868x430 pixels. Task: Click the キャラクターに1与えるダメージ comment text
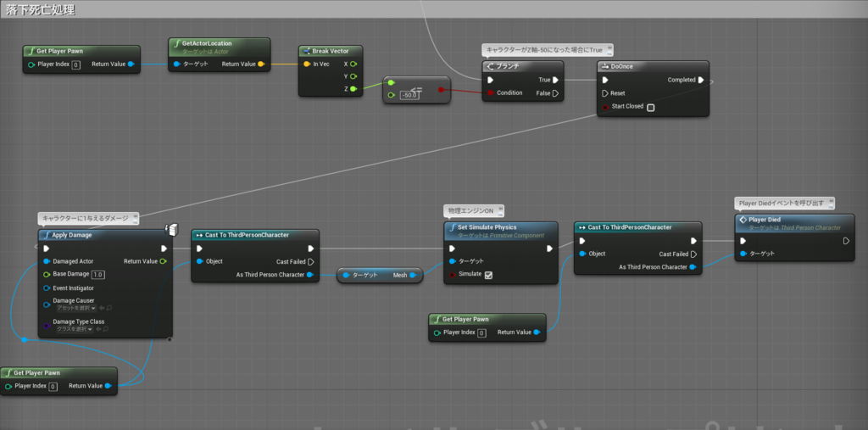pos(86,218)
